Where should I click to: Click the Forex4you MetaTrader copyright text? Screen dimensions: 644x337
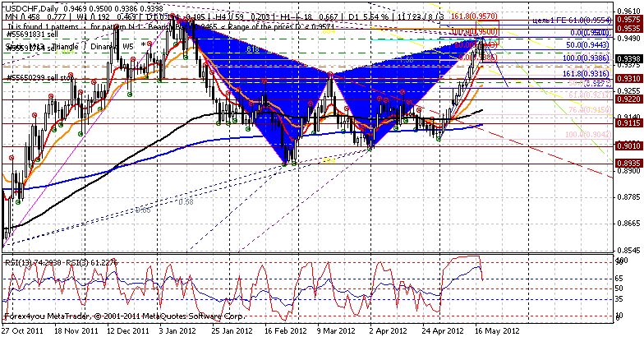click(x=125, y=316)
